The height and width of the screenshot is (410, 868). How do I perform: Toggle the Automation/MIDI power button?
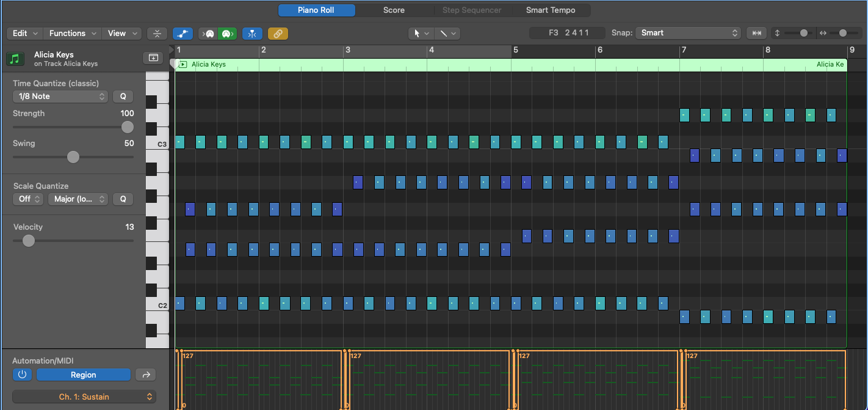(22, 375)
